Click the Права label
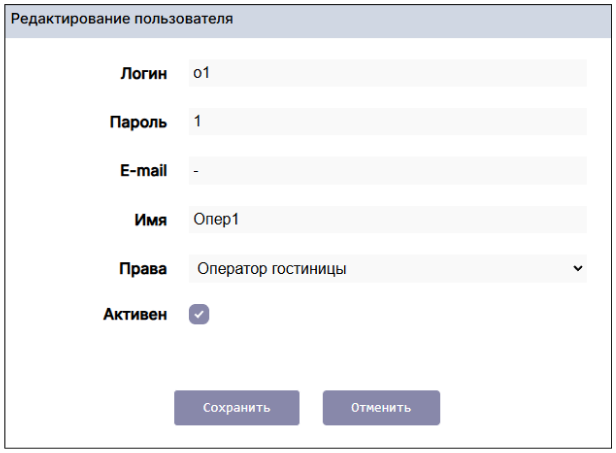Viewport: 616px width, 453px height. pos(144,268)
